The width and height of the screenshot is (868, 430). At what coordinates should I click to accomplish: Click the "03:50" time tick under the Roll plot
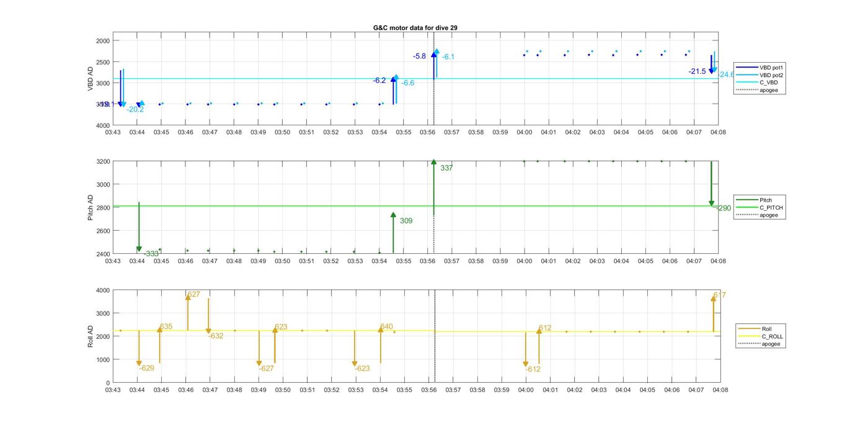click(283, 390)
